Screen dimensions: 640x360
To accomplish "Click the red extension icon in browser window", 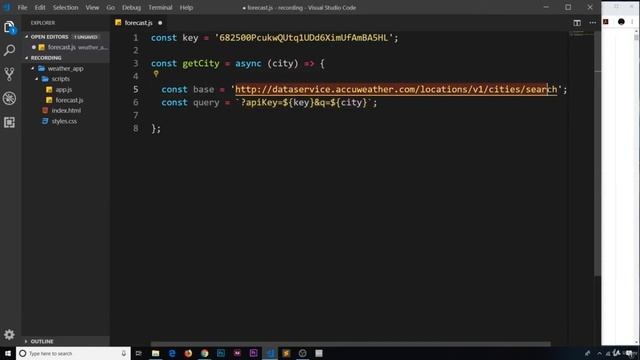I will tap(606, 22).
